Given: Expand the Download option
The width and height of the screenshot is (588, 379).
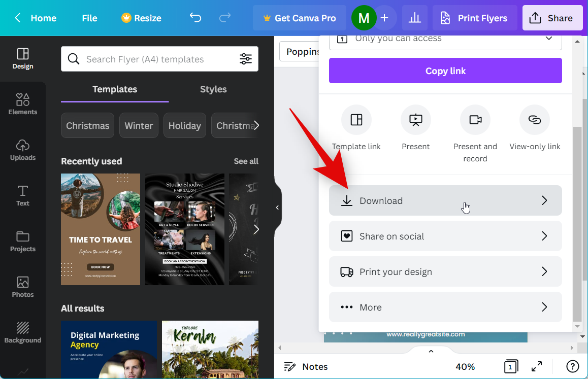Looking at the screenshot, I should coord(445,200).
